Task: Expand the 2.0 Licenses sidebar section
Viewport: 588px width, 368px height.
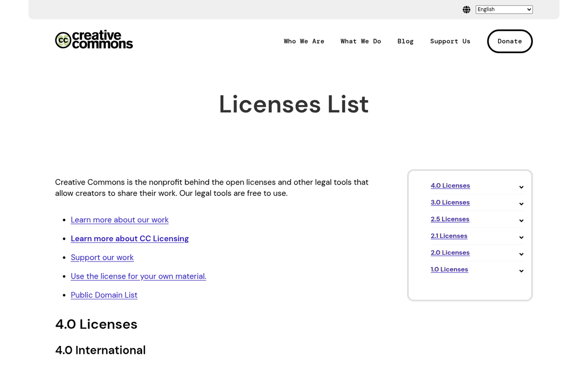Action: 521,254
